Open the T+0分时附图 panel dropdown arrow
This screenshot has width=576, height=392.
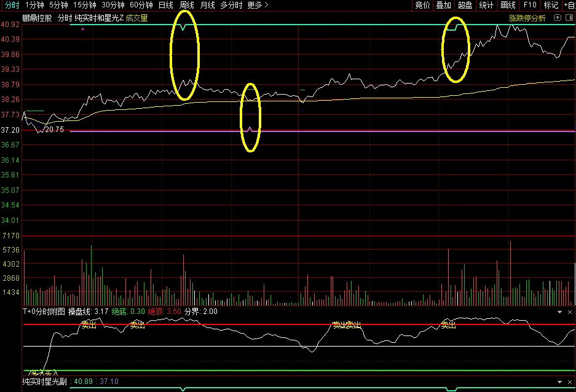[559, 312]
